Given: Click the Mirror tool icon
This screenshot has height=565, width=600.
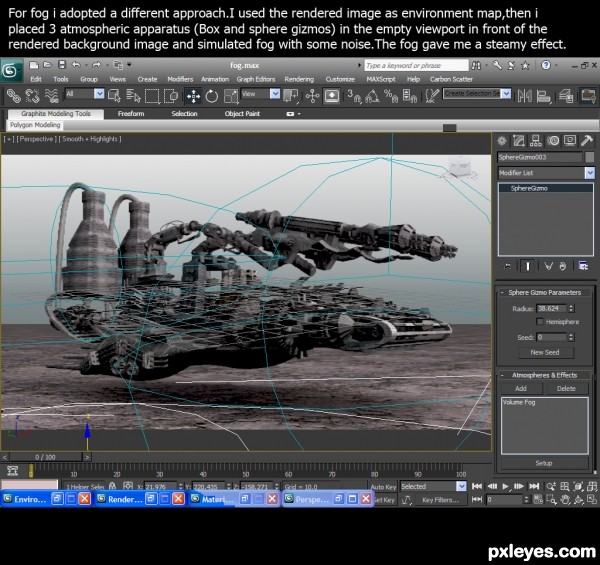Looking at the screenshot, I should (x=525, y=96).
